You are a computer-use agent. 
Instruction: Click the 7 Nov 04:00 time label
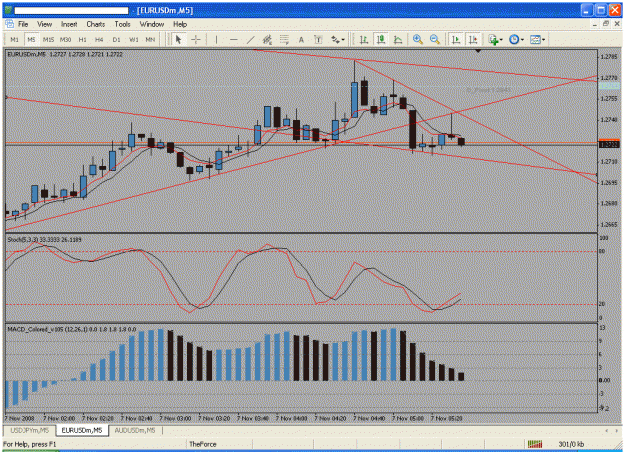click(291, 418)
